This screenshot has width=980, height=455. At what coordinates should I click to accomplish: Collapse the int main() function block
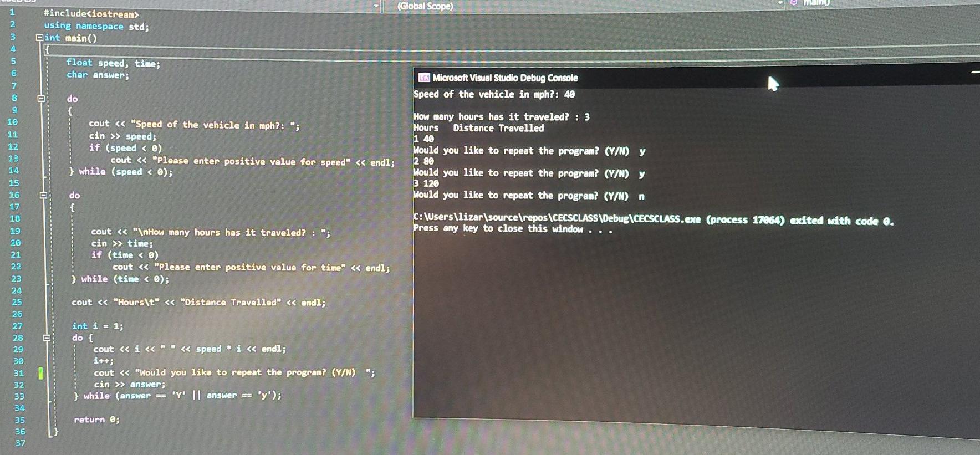39,38
